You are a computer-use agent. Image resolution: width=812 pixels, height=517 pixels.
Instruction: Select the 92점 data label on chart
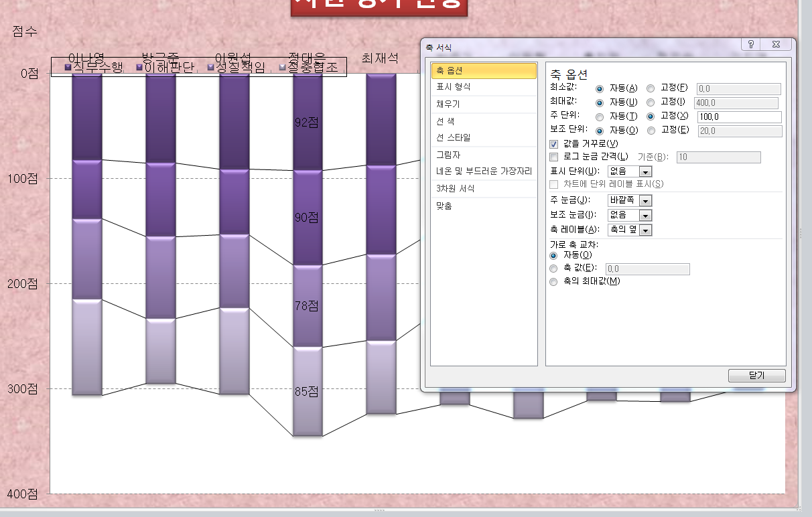point(307,123)
